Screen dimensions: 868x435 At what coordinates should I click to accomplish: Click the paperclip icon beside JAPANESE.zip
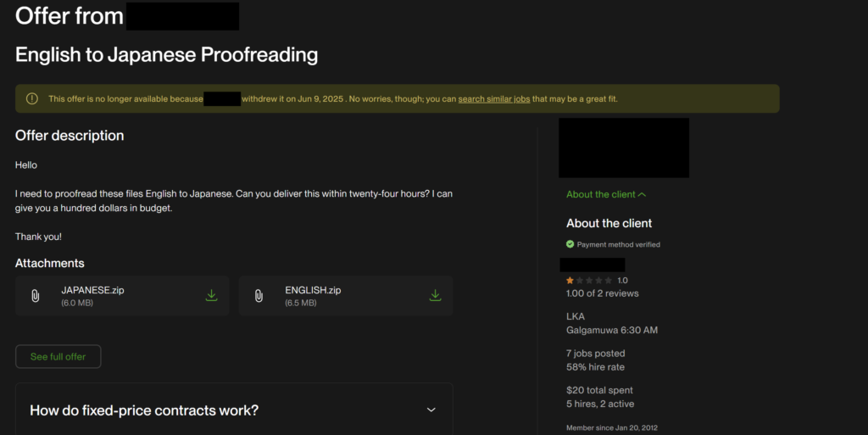(36, 296)
